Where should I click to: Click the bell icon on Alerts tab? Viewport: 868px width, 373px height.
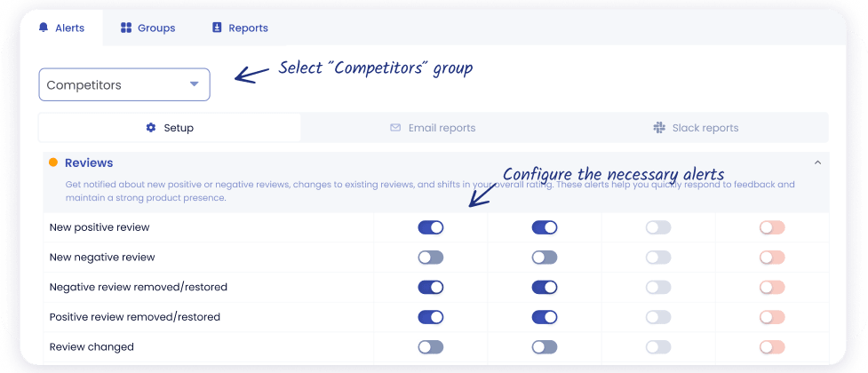point(44,28)
